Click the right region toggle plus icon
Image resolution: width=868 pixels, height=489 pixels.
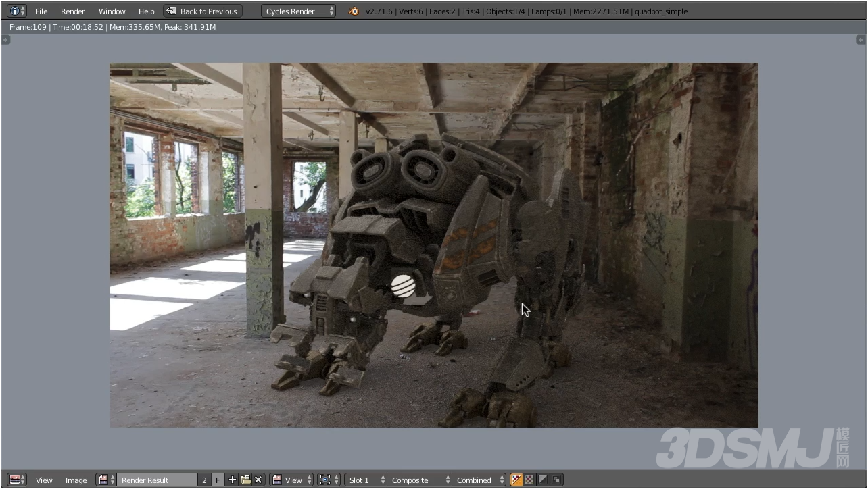[861, 41]
